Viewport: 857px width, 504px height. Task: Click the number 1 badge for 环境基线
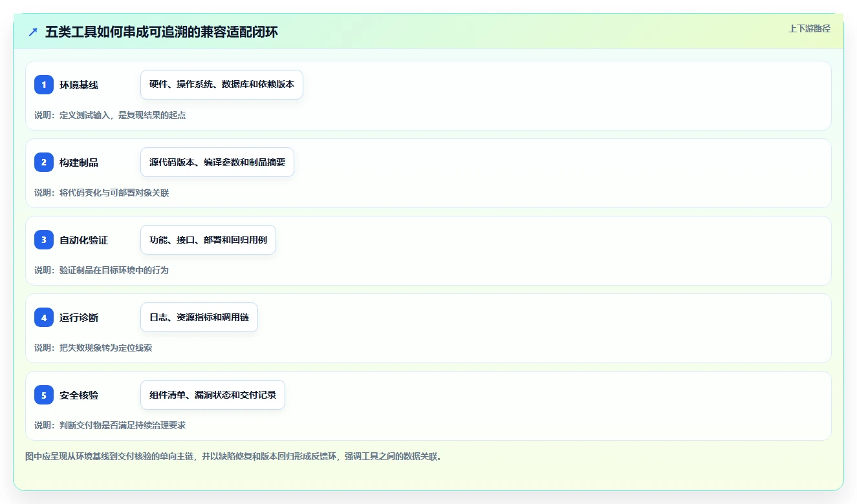[x=44, y=85]
